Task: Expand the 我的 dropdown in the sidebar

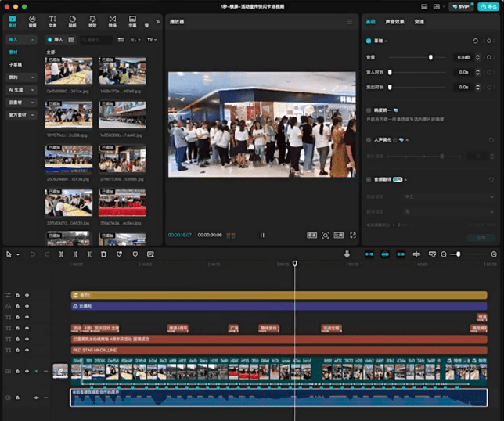Action: click(21, 77)
